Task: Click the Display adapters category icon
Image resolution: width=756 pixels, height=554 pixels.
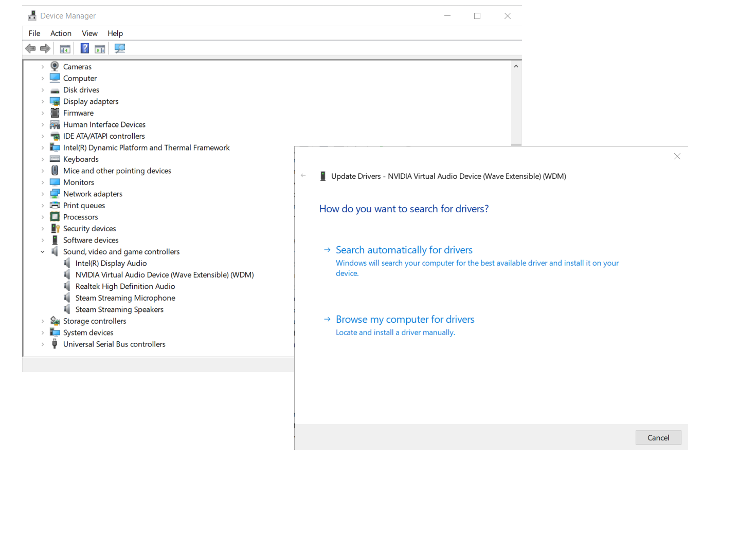Action: (x=55, y=101)
